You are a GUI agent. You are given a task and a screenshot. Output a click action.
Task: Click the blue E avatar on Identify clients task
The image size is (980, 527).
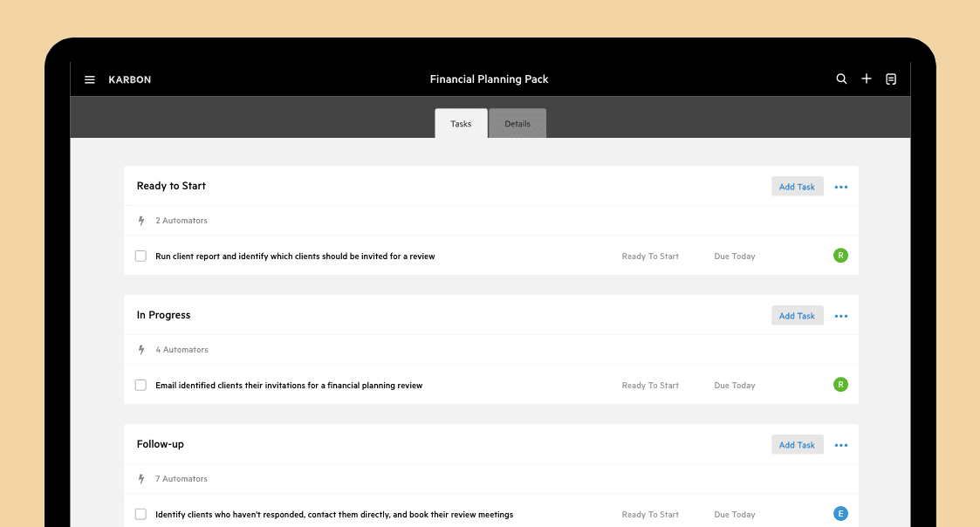840,514
